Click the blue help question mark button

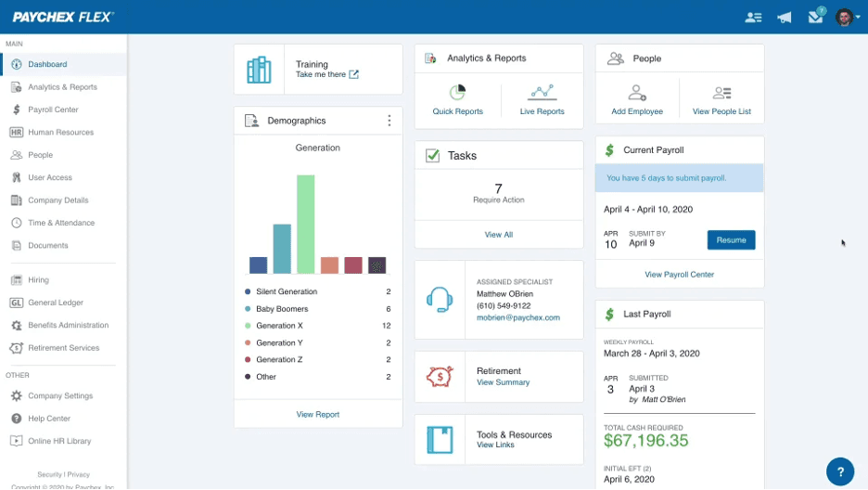point(840,471)
